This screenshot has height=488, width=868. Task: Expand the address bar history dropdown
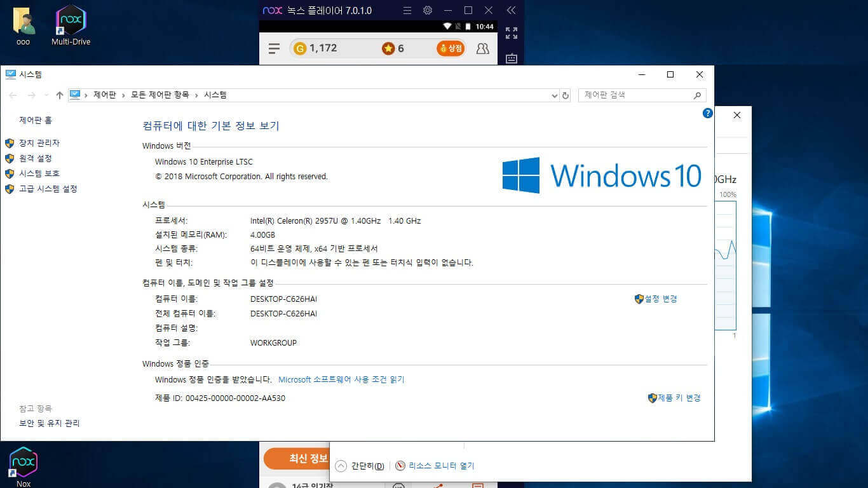pyautogui.click(x=554, y=95)
